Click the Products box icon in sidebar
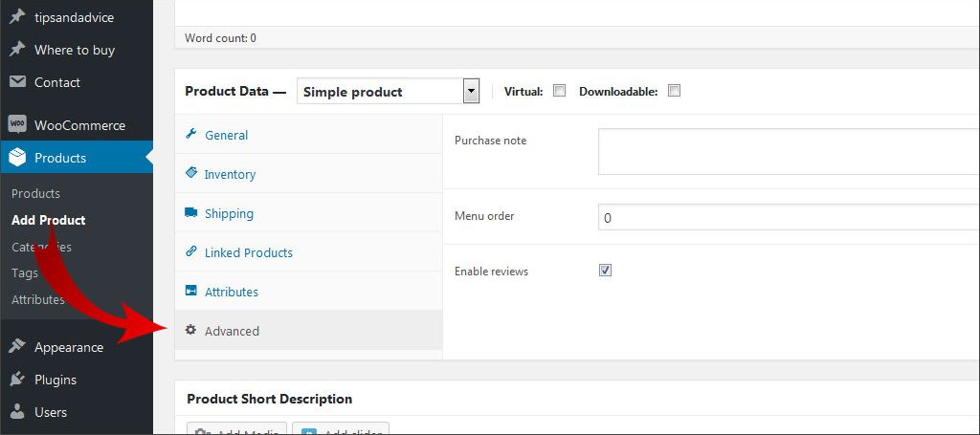Image resolution: width=980 pixels, height=435 pixels. 16,158
